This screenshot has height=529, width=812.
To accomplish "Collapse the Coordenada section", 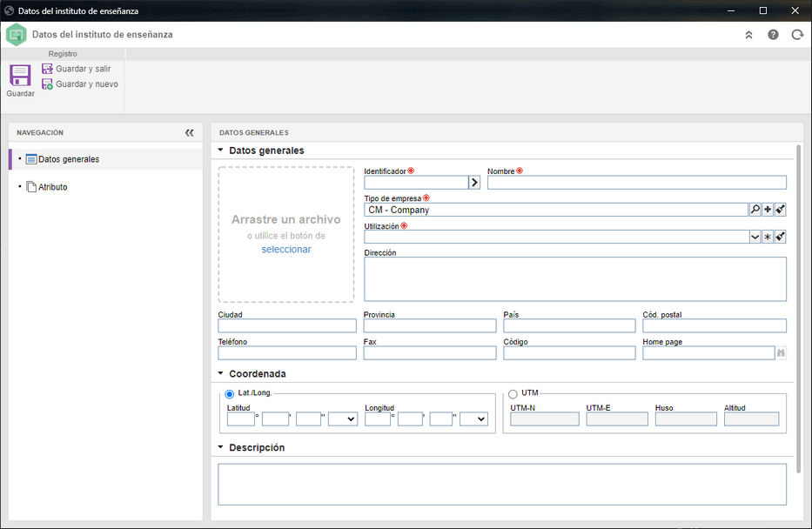I will [x=220, y=373].
